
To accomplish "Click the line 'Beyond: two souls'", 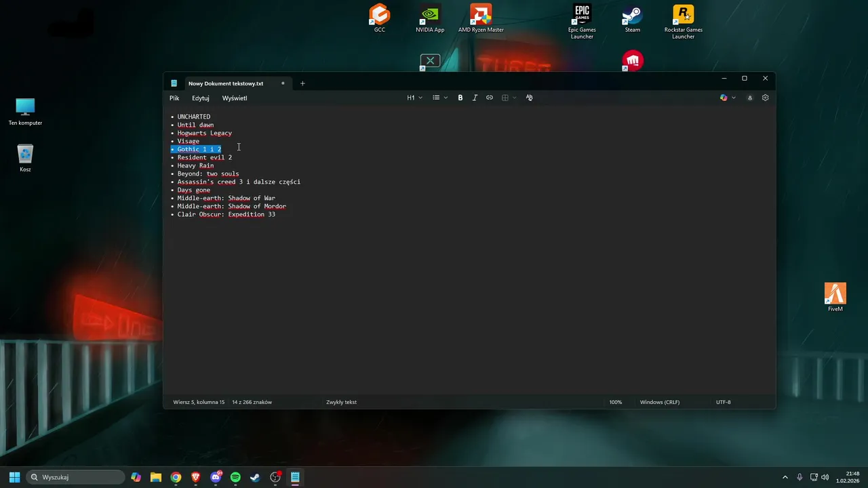I will [208, 174].
